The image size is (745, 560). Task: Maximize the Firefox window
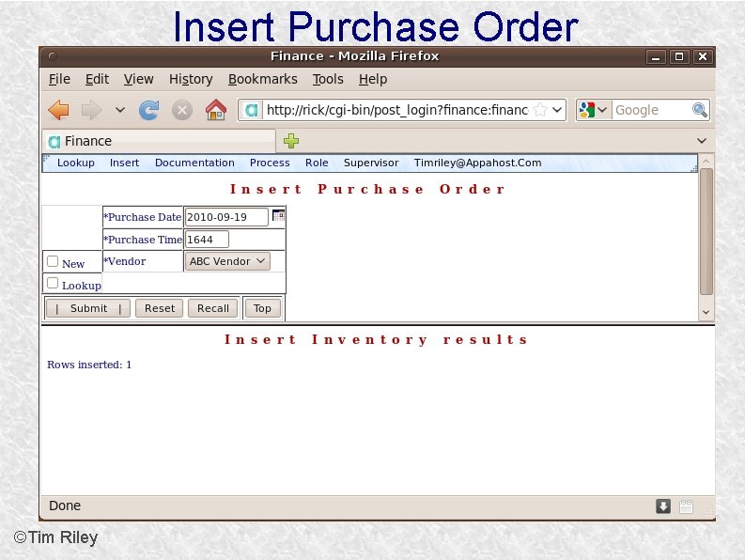coord(679,56)
